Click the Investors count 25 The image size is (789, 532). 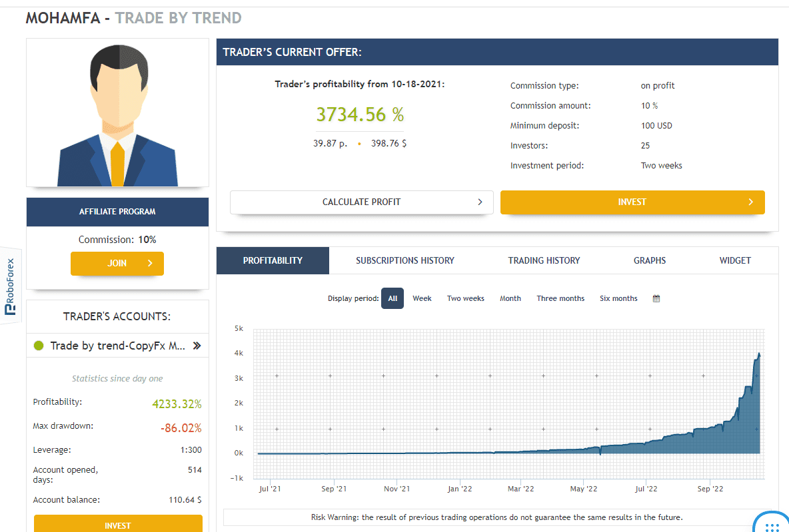click(x=646, y=146)
